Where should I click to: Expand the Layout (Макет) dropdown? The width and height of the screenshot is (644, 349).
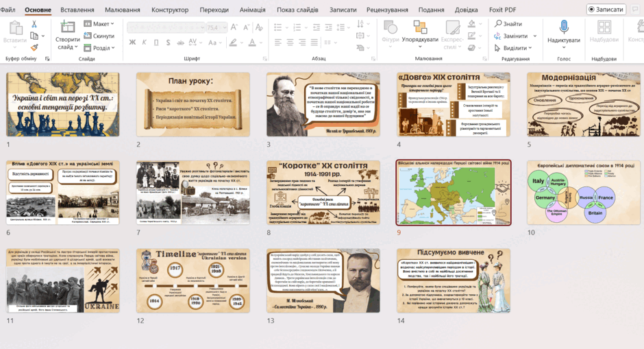click(99, 24)
